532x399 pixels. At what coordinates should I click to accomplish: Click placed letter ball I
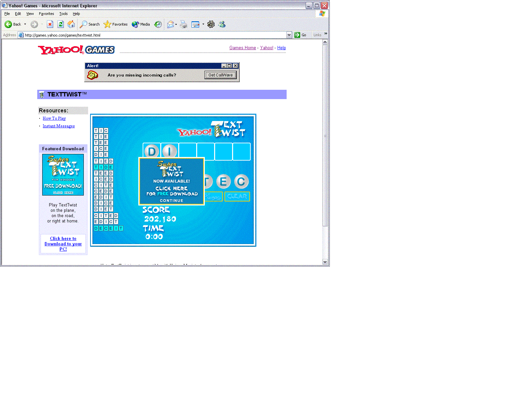(170, 152)
